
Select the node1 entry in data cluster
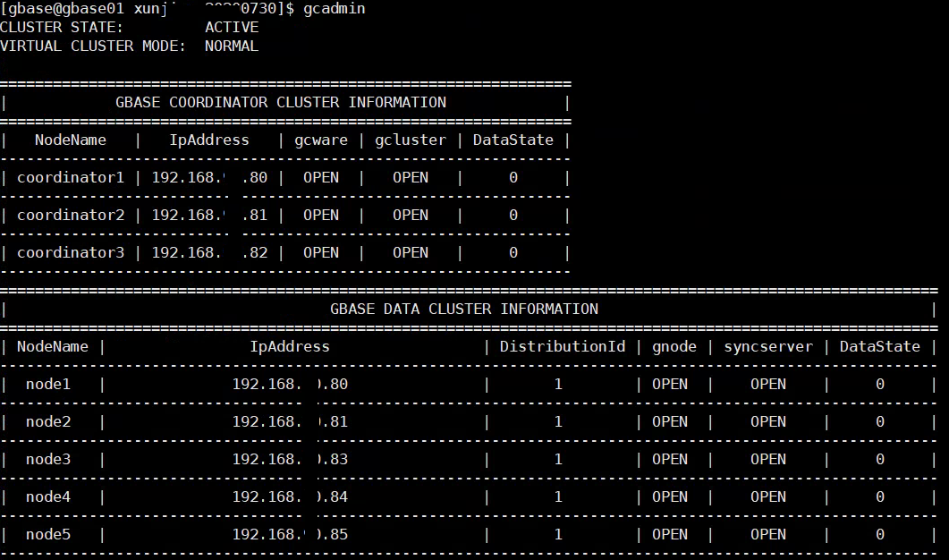(47, 384)
